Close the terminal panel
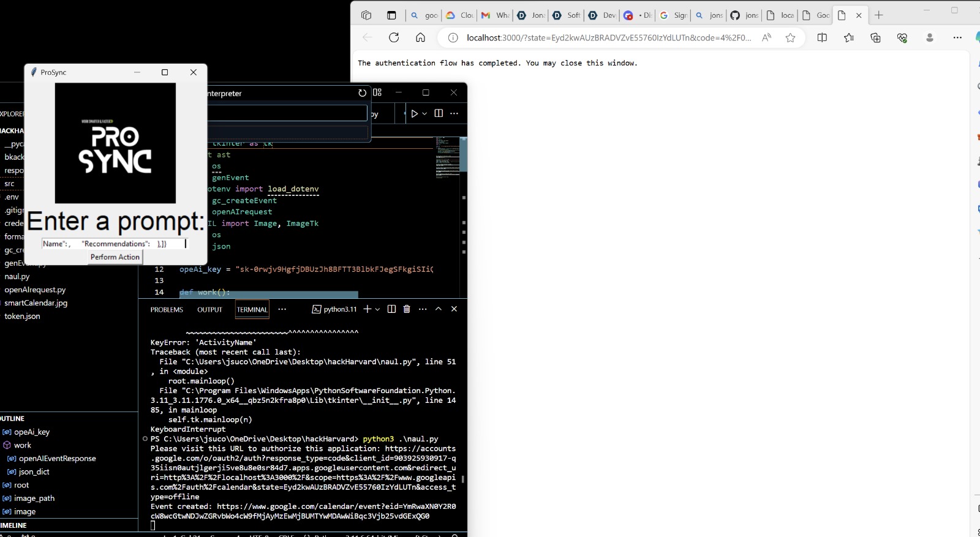This screenshot has width=980, height=537. [454, 309]
